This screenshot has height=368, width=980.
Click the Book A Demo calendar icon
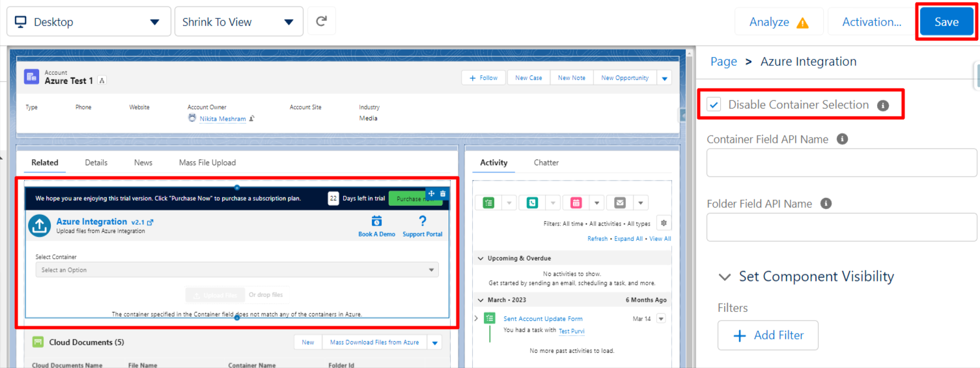point(376,221)
